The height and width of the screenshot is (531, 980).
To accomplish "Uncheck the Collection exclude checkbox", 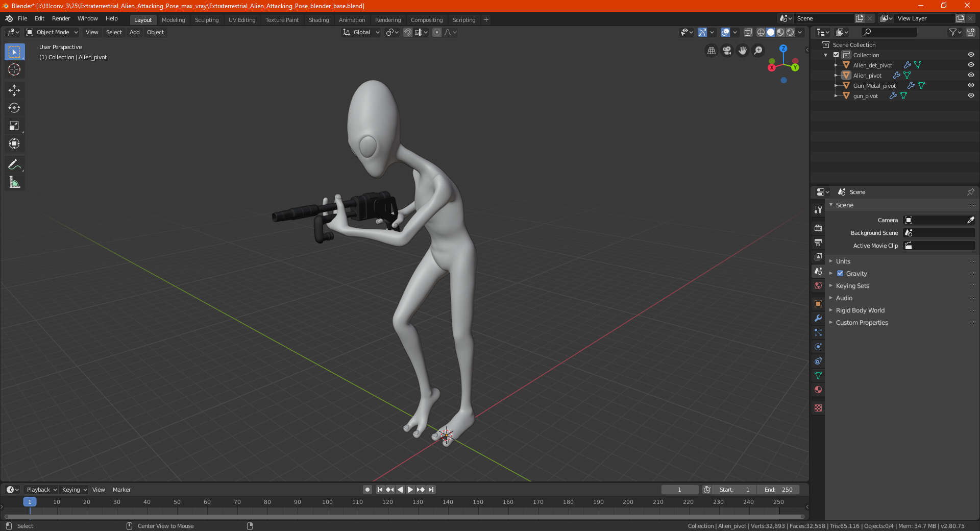I will 836,55.
